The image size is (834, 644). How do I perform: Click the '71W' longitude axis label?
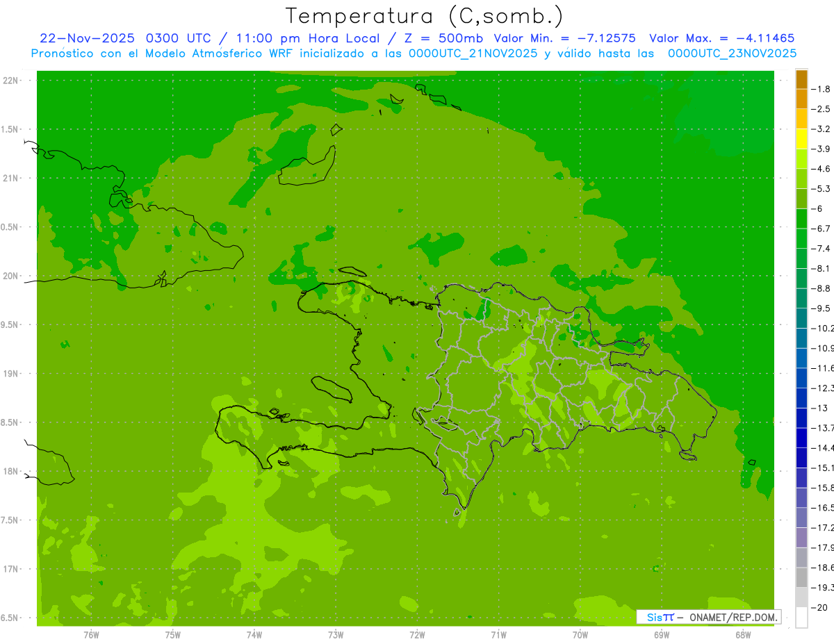click(x=498, y=634)
